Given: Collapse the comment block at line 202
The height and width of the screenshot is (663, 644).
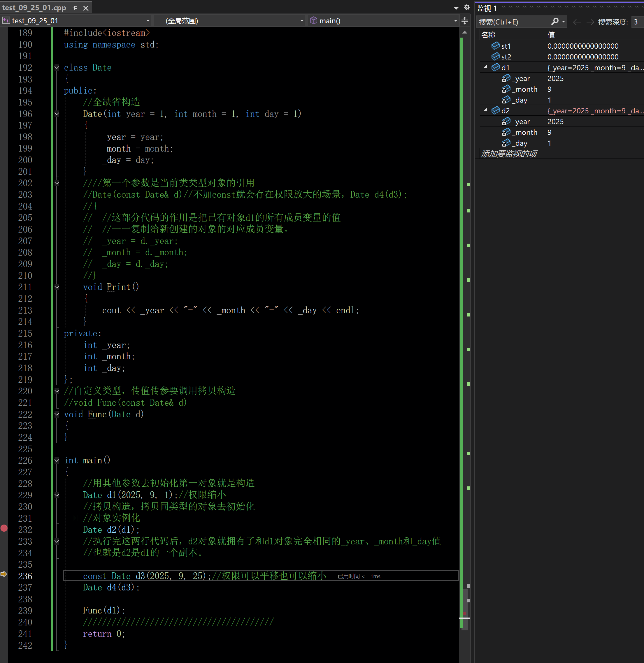Looking at the screenshot, I should click(57, 183).
